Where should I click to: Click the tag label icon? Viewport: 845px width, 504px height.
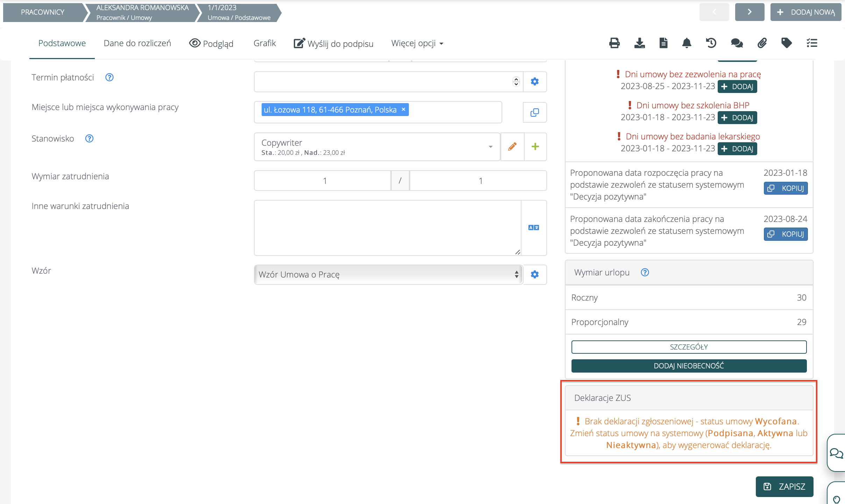click(x=787, y=43)
